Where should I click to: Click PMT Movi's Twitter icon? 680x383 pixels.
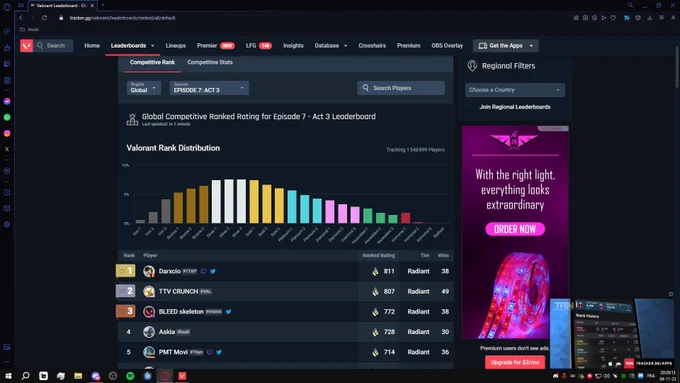[219, 352]
